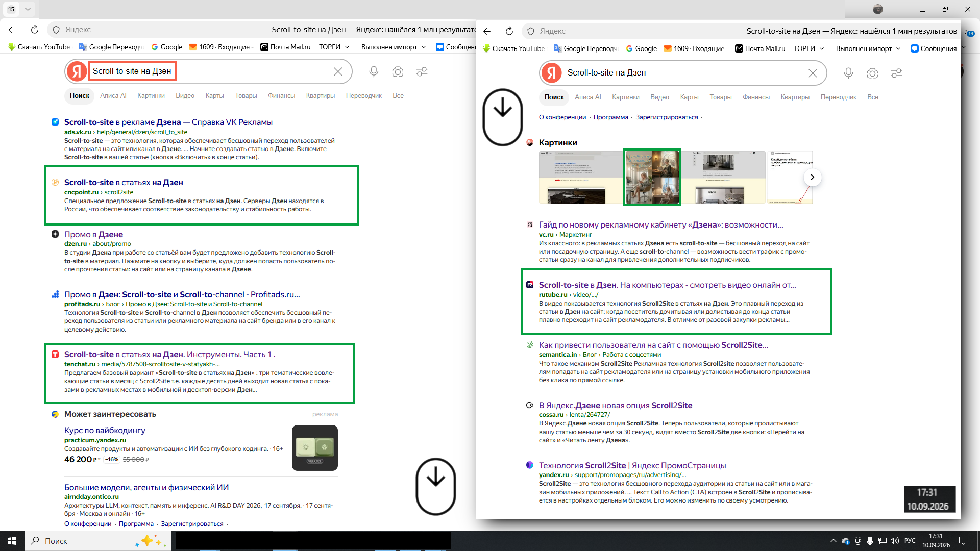
Task: Open the Скачать YouTube bookmark in left window
Action: pyautogui.click(x=39, y=47)
